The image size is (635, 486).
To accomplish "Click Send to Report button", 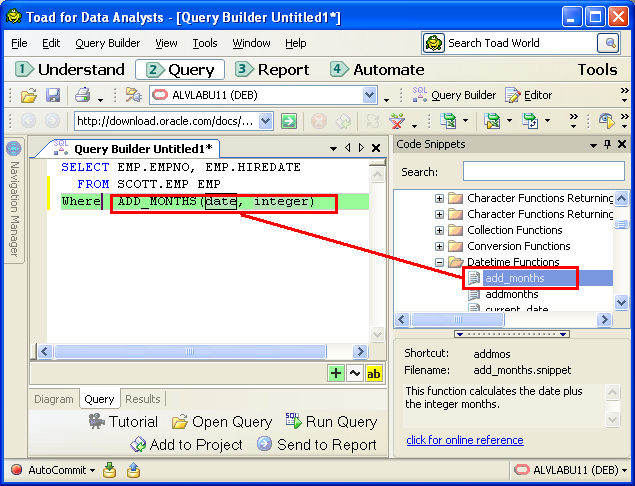I will tap(317, 445).
